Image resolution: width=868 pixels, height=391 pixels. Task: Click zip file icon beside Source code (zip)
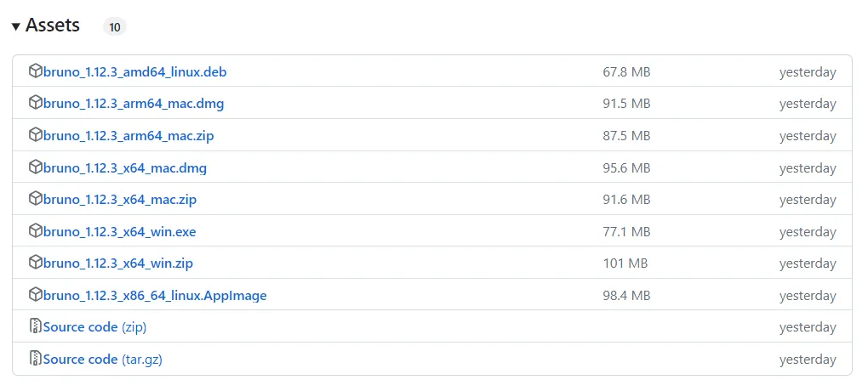tap(36, 326)
